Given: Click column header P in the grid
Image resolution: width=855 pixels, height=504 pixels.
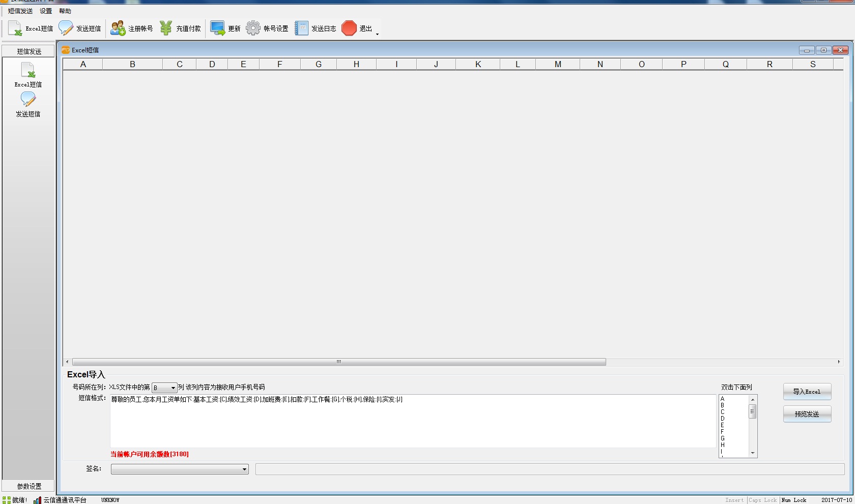Looking at the screenshot, I should [683, 64].
